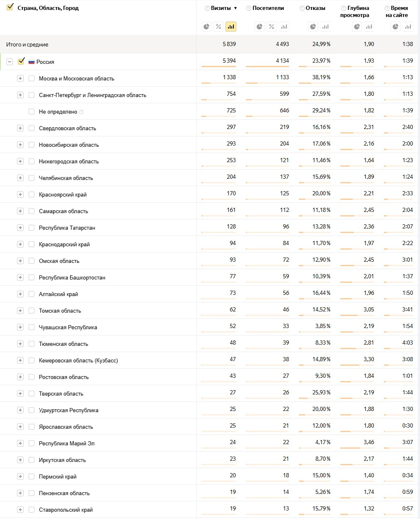
Task: Toggle the header select-all checkbox
Action: 10,7
